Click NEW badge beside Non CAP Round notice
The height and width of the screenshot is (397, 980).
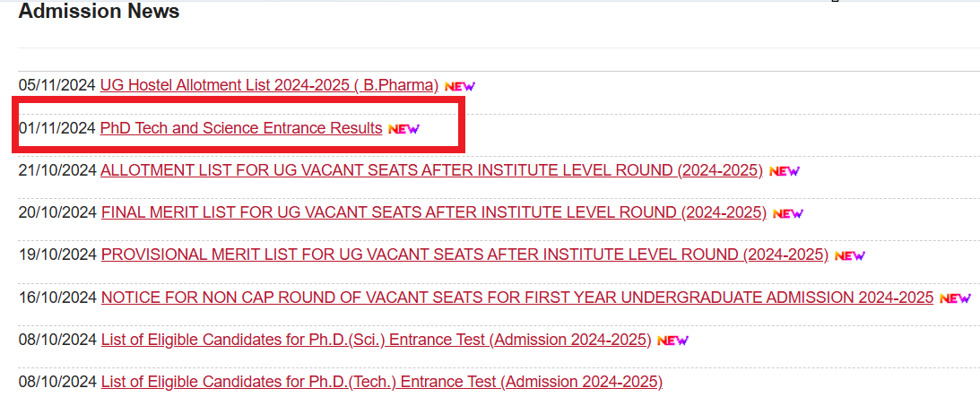coord(955,298)
